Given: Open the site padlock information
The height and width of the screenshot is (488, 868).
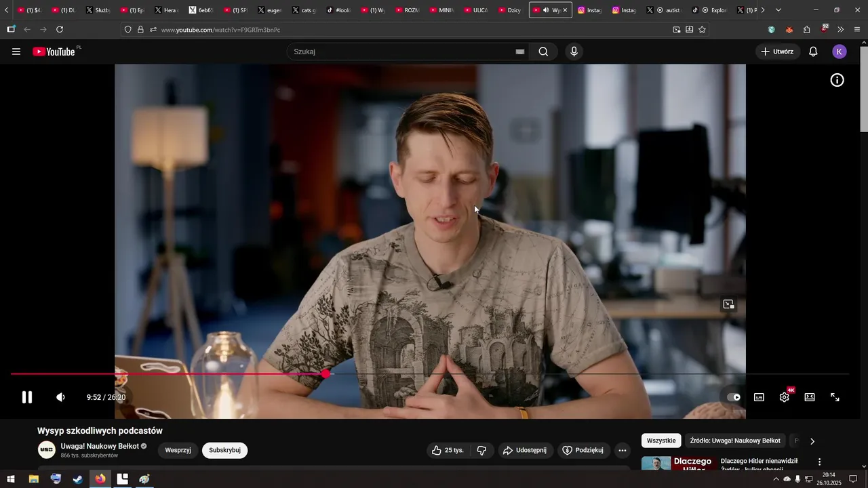Looking at the screenshot, I should (x=140, y=30).
